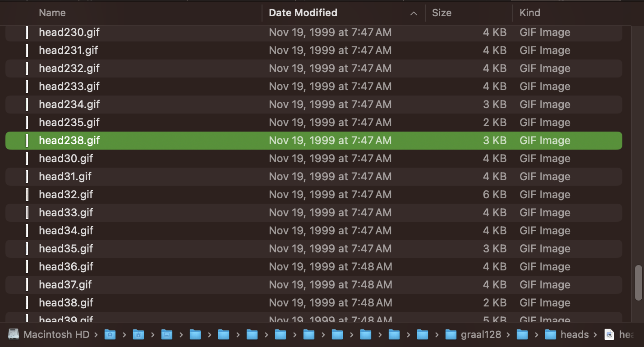The width and height of the screenshot is (644, 347).
Task: Select the head38.gif file
Action: click(x=180, y=302)
